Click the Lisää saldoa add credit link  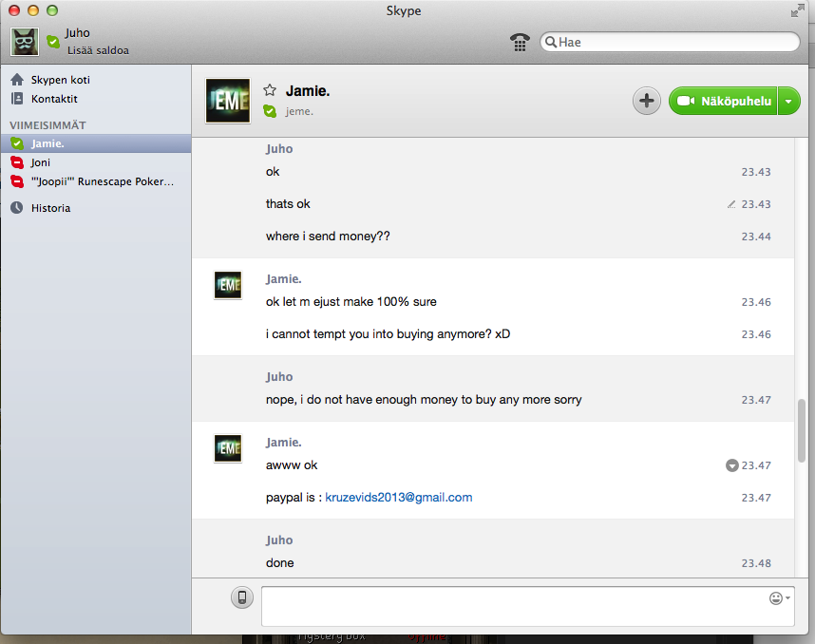pyautogui.click(x=98, y=50)
